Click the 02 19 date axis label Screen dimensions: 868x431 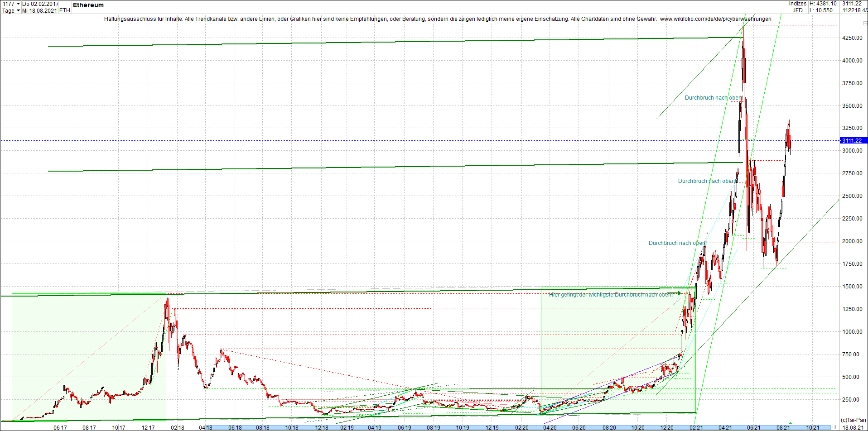pos(347,428)
